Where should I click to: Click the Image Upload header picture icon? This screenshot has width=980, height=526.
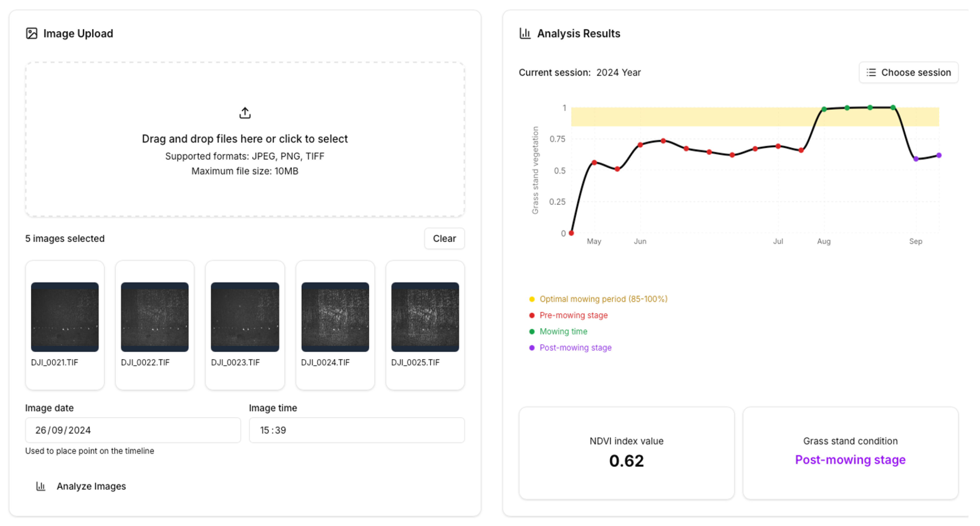coord(32,33)
